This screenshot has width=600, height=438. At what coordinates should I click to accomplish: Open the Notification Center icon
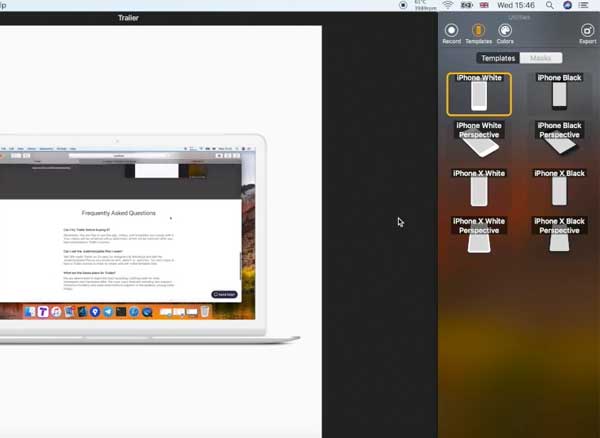[x=584, y=5]
